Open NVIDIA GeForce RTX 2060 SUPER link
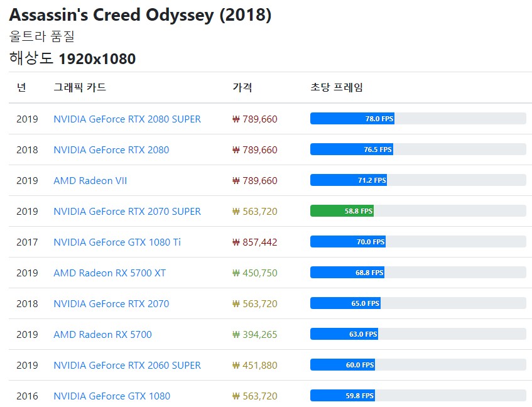The image size is (532, 407). (128, 366)
